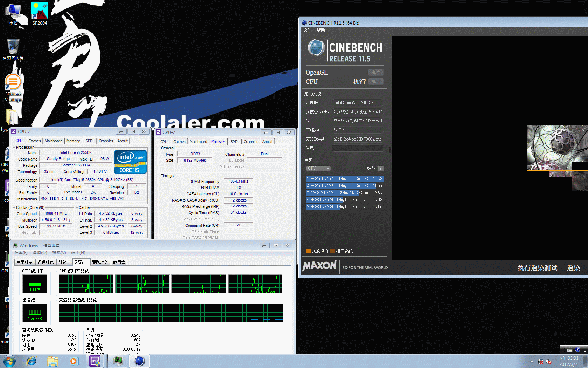This screenshot has width=588, height=368.
Task: Click the MAXON logo in Cinebench
Action: tap(320, 266)
